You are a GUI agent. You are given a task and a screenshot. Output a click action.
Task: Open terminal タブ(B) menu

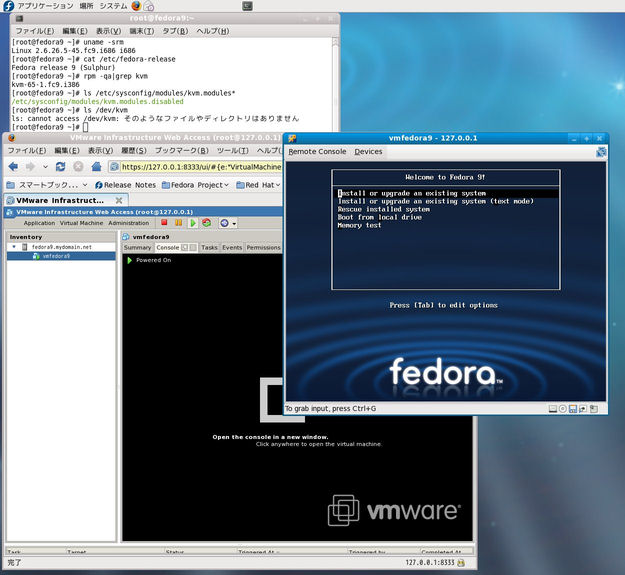click(175, 31)
